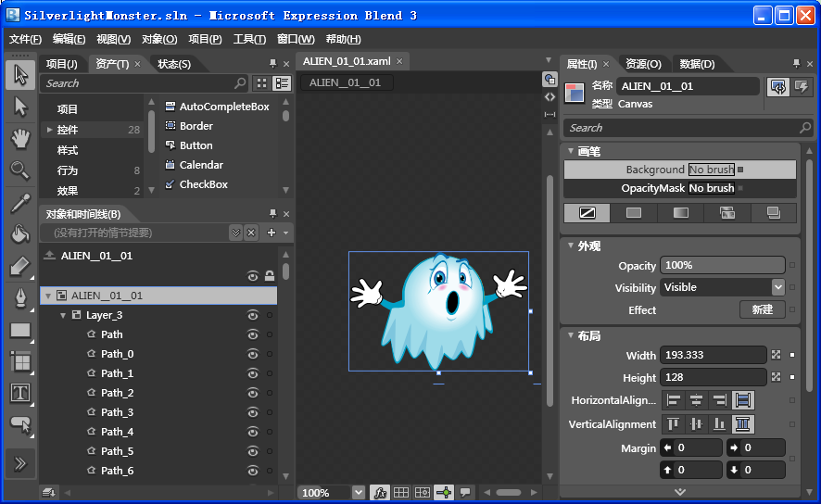Switch to the 资源(O) tab
The width and height of the screenshot is (821, 504).
tap(643, 64)
